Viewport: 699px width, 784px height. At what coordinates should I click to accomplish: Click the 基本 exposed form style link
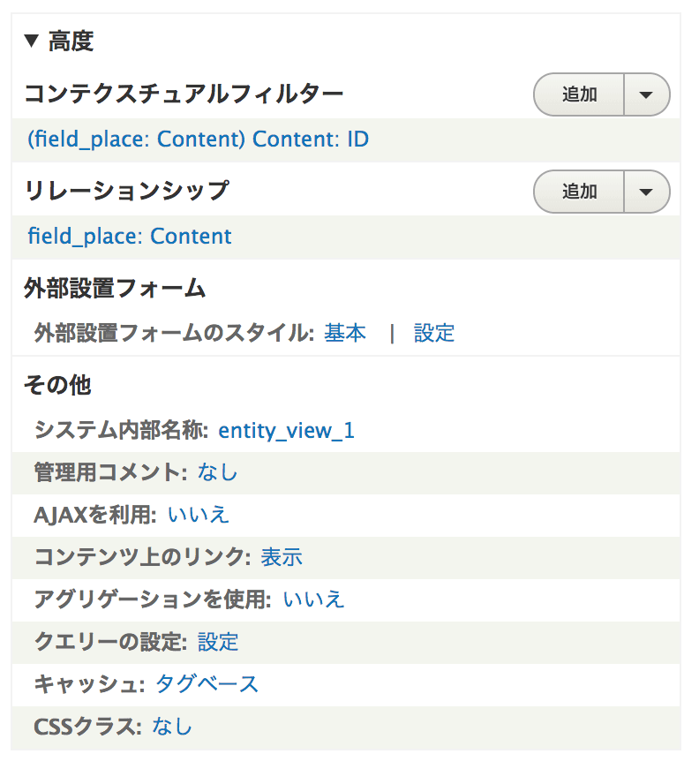[x=345, y=333]
